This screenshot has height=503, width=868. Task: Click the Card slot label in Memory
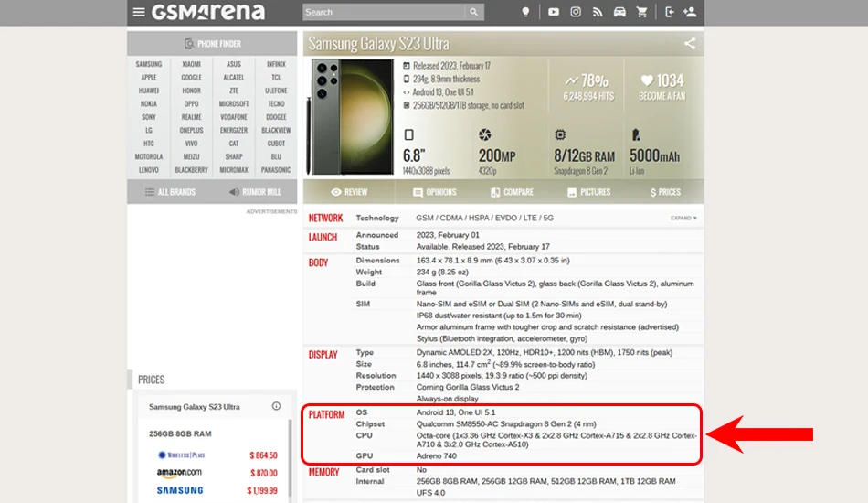point(373,470)
